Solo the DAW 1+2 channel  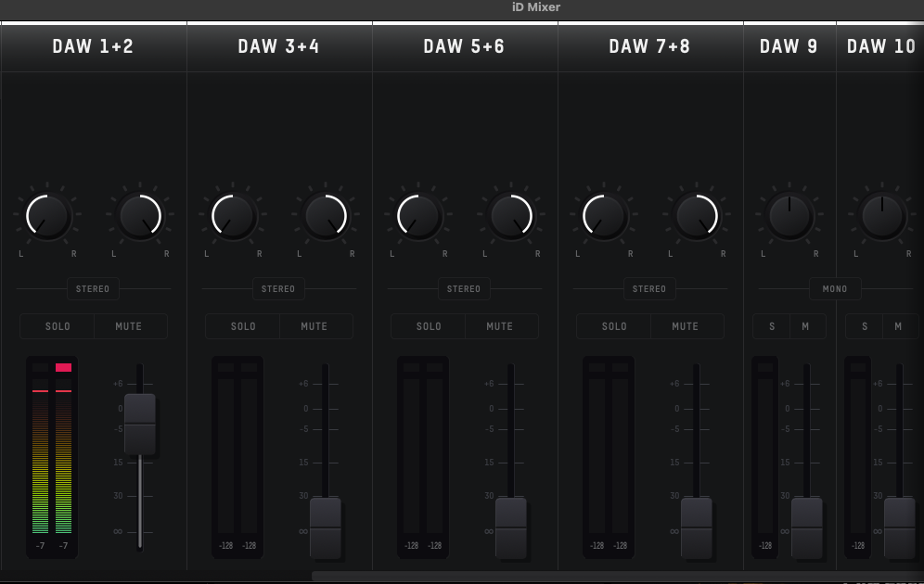58,326
